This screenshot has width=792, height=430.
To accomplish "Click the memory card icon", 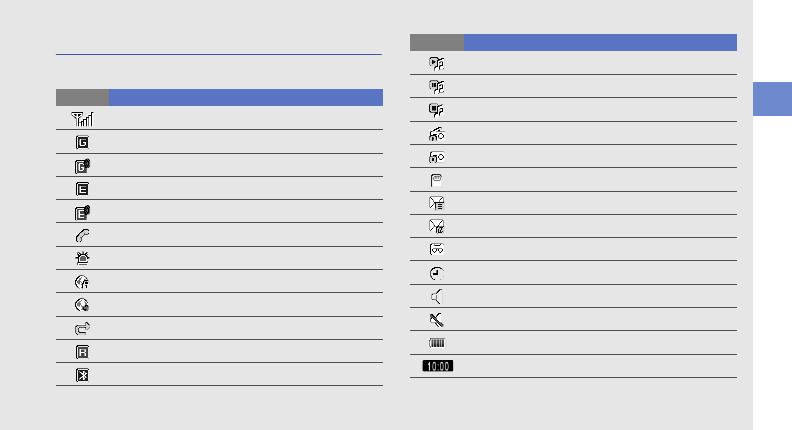I will (437, 180).
